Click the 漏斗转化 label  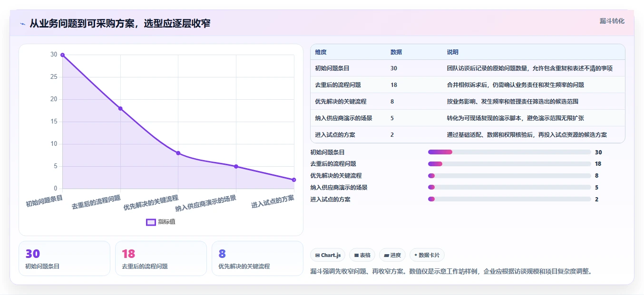click(612, 21)
